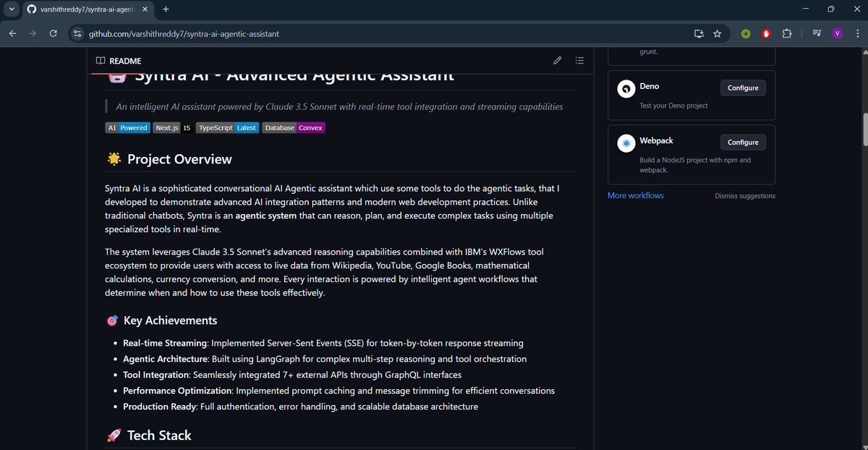The width and height of the screenshot is (868, 450).
Task: Click the Deno logo icon
Action: [626, 89]
